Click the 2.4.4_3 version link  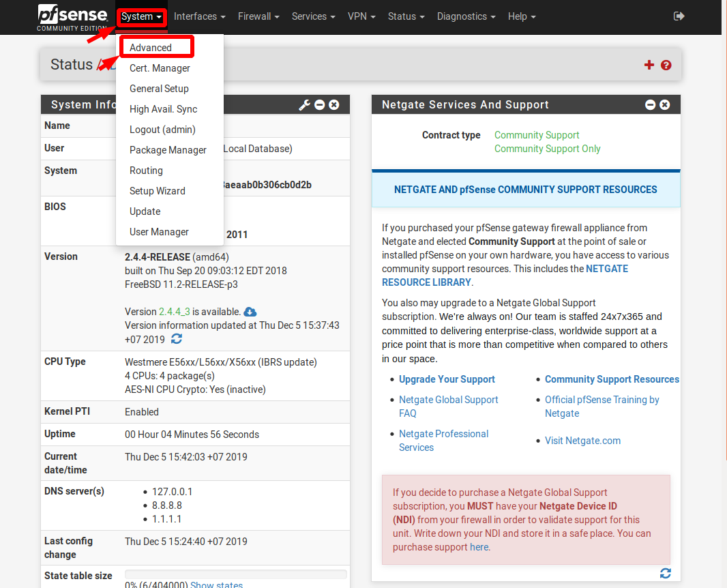click(x=175, y=312)
